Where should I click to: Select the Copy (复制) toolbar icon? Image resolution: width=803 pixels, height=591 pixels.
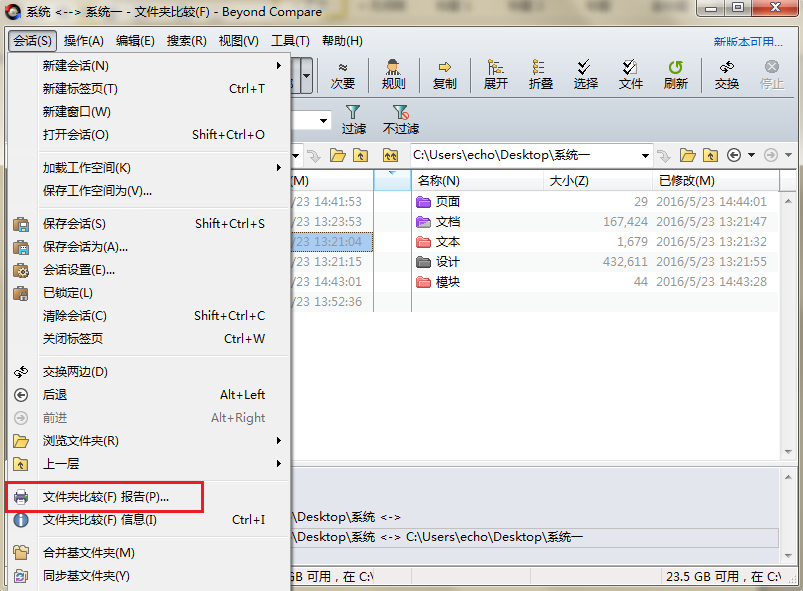[x=444, y=75]
